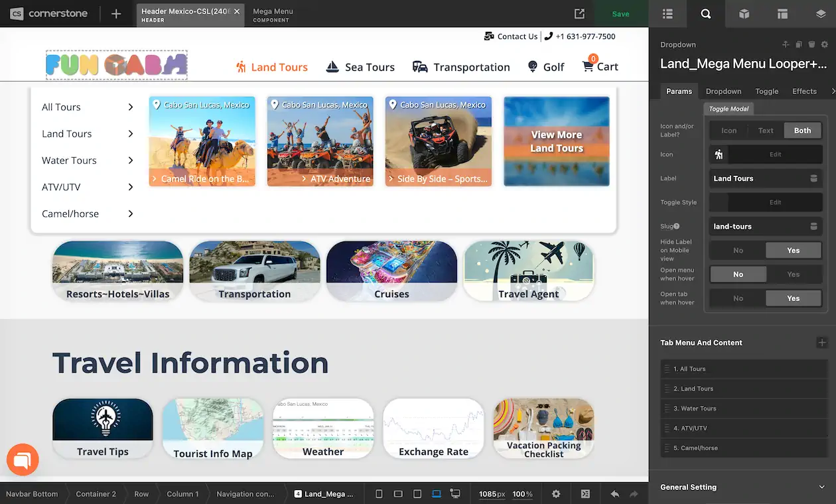
Task: Delete the Dropdown element with trash icon
Action: coord(811,44)
